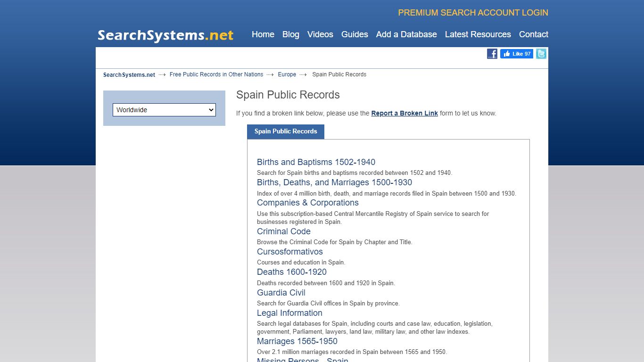Click 'Search for Guardia Civil offices' description
The height and width of the screenshot is (362, 644).
click(x=328, y=304)
